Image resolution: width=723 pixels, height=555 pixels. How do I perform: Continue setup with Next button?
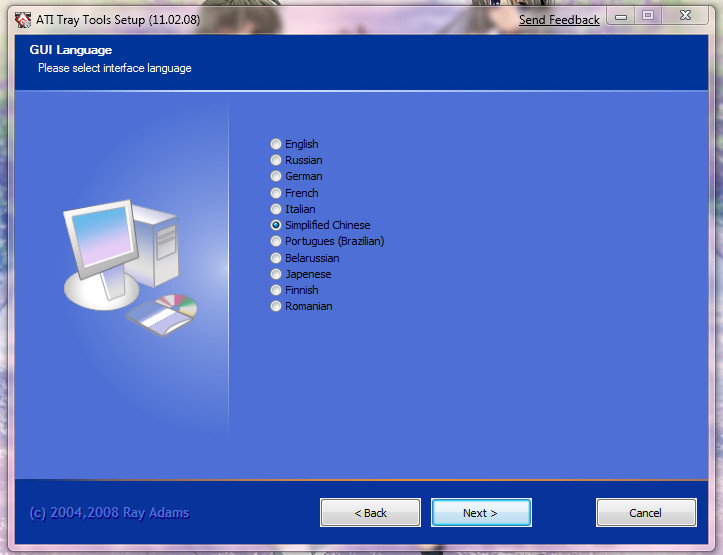(481, 513)
